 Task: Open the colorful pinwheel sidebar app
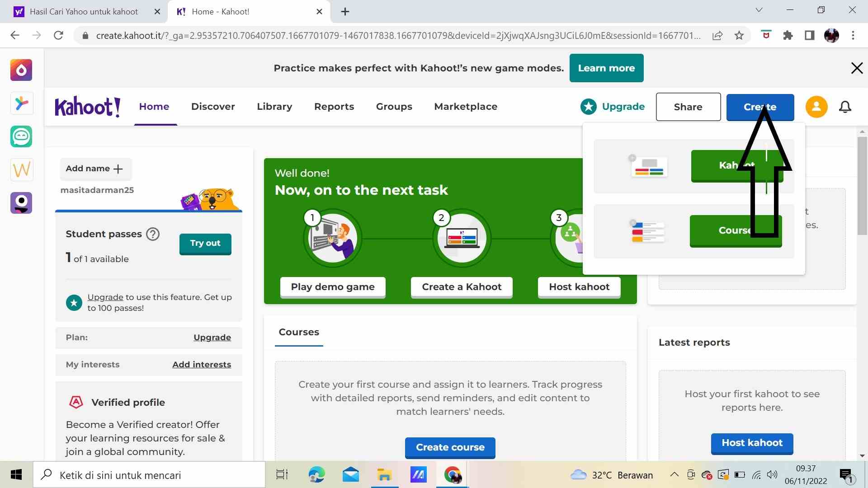click(x=21, y=103)
